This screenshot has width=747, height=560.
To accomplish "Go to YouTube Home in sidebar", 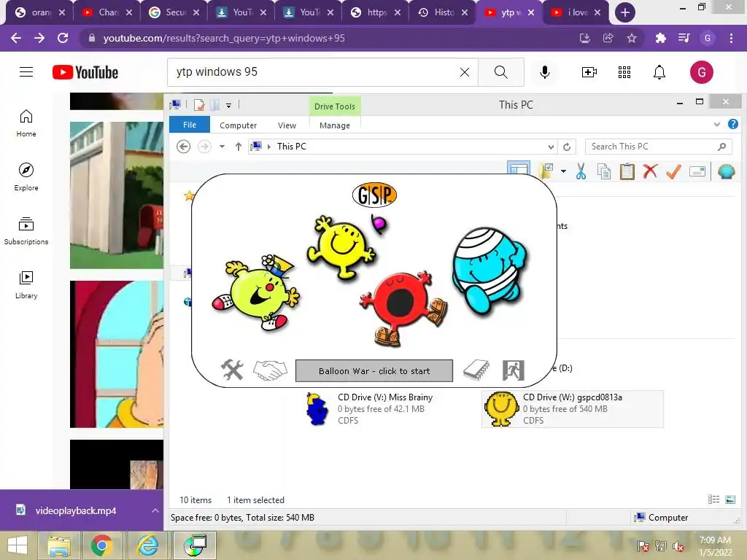I will (x=26, y=122).
